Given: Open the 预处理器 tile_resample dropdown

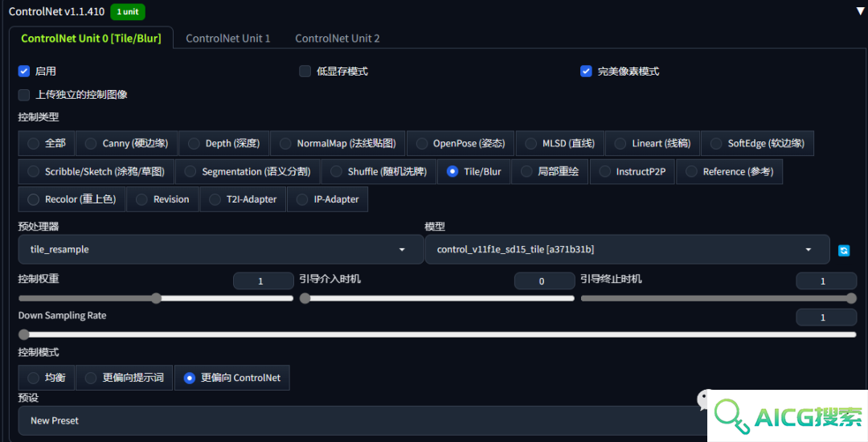Looking at the screenshot, I should point(221,249).
